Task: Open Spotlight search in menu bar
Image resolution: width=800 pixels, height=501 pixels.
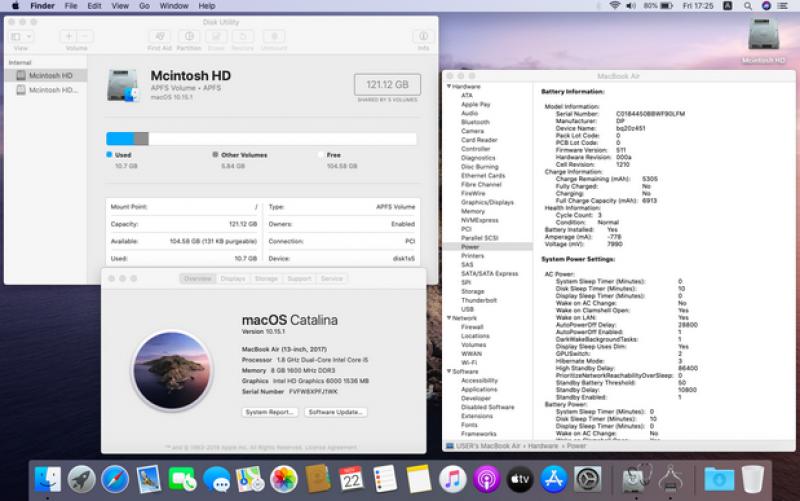Action: click(747, 6)
